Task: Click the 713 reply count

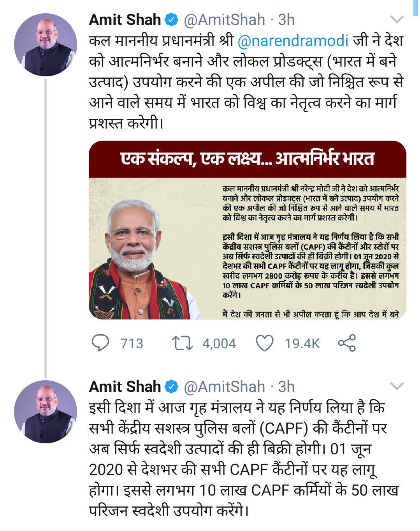Action: (132, 344)
